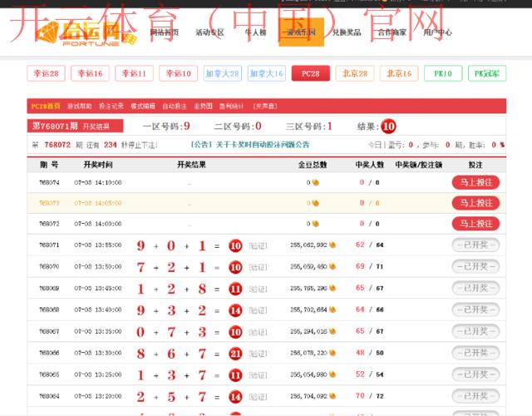Click 验证 link in row 768068
532x416 pixels.
click(x=258, y=310)
